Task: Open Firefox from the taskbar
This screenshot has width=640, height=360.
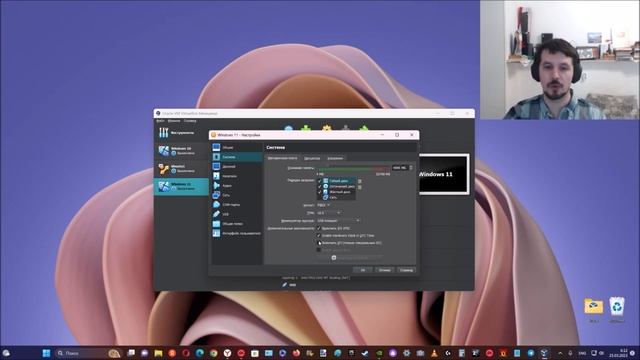Action: [296, 353]
